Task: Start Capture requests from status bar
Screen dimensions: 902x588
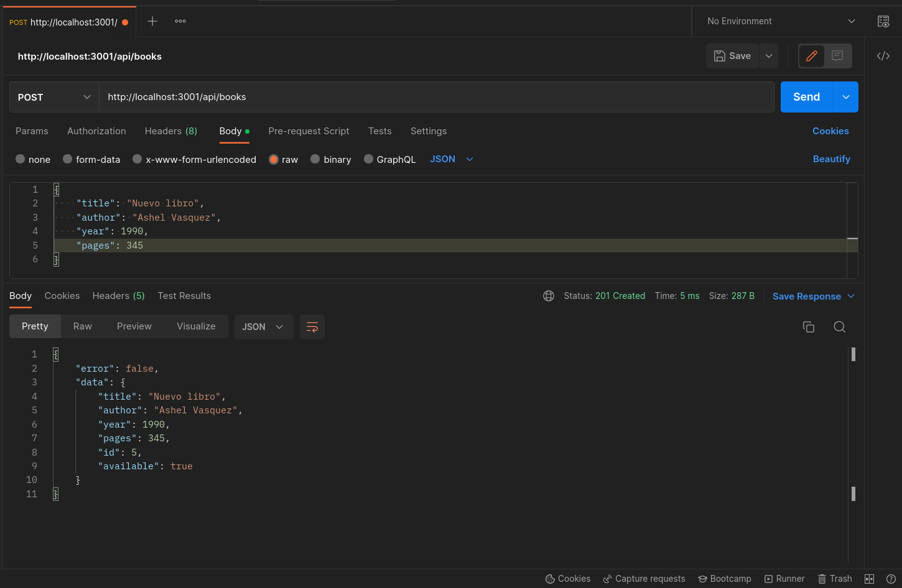Action: click(644, 579)
